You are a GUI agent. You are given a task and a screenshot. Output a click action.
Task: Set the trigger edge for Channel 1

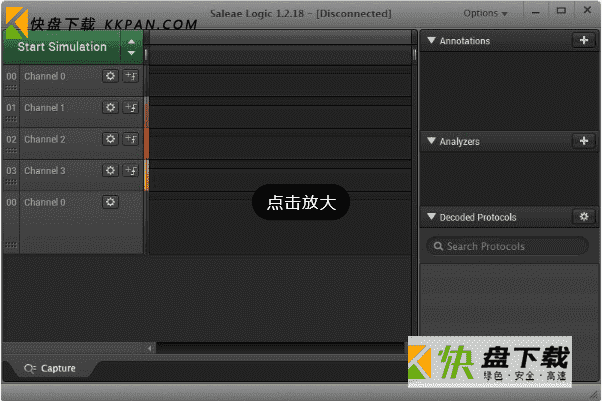(x=131, y=107)
